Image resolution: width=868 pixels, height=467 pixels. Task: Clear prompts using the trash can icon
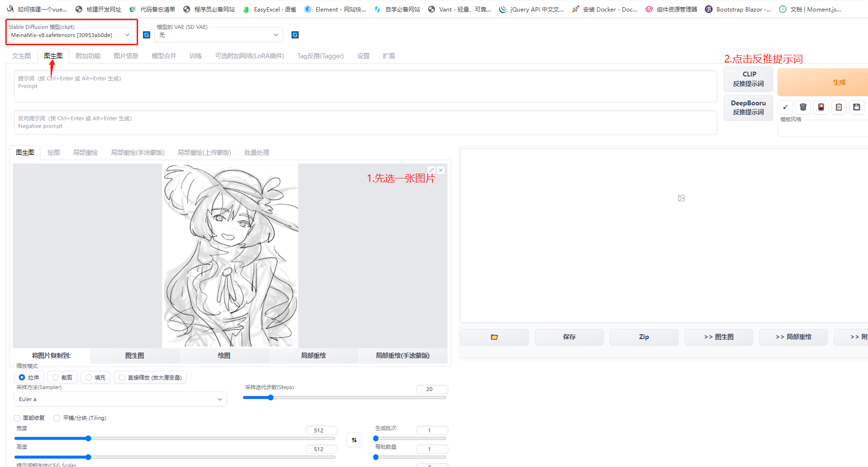(x=803, y=107)
